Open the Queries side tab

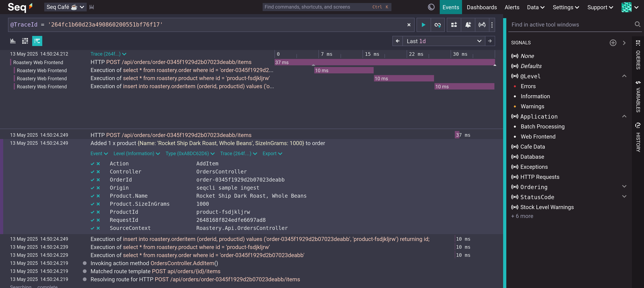[x=638, y=55]
